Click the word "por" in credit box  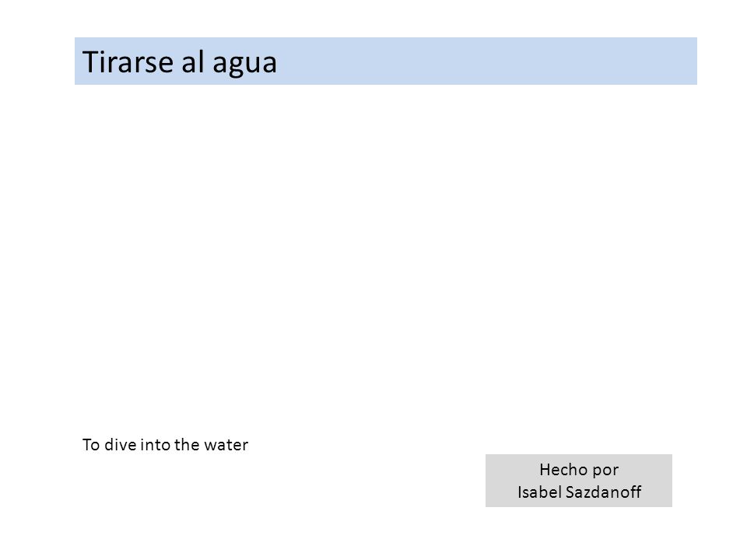pyautogui.click(x=606, y=471)
